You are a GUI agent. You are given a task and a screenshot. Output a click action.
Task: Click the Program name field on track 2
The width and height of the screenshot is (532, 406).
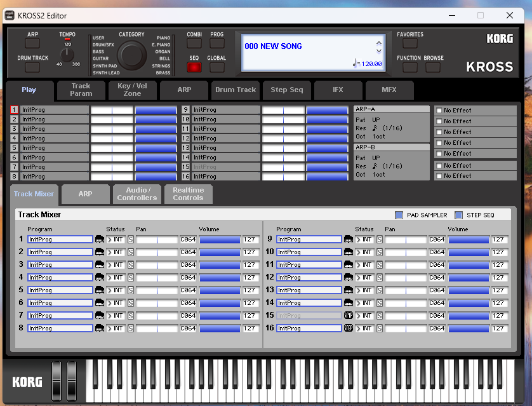point(60,252)
